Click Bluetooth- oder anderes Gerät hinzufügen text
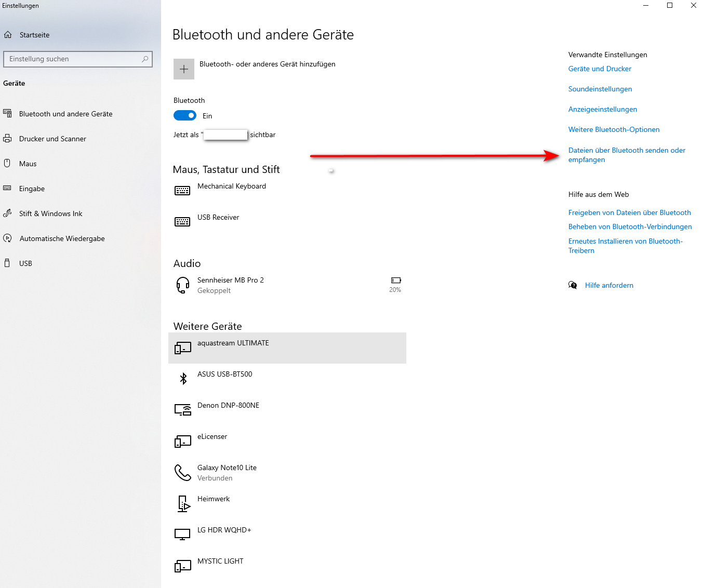Image resolution: width=703 pixels, height=588 pixels. pyautogui.click(x=267, y=64)
